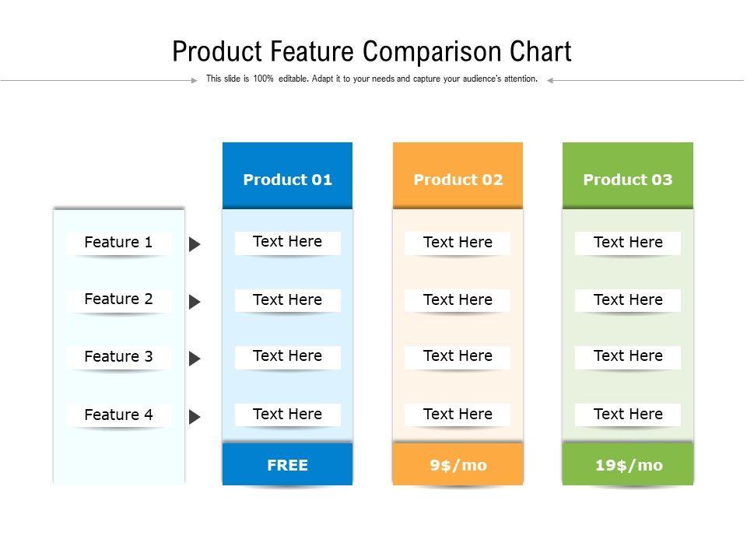The height and width of the screenshot is (560, 747).
Task: Select the Product 03 green header
Action: pos(627,176)
